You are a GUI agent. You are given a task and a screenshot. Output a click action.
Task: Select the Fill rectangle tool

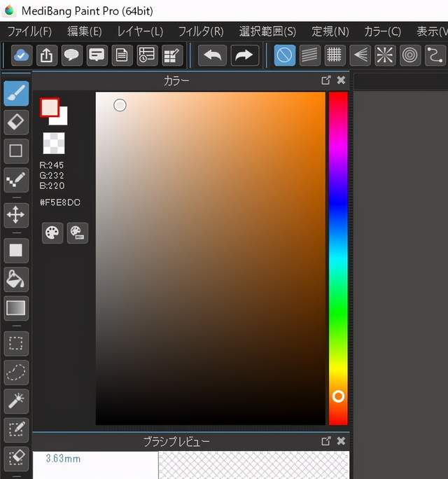click(16, 251)
